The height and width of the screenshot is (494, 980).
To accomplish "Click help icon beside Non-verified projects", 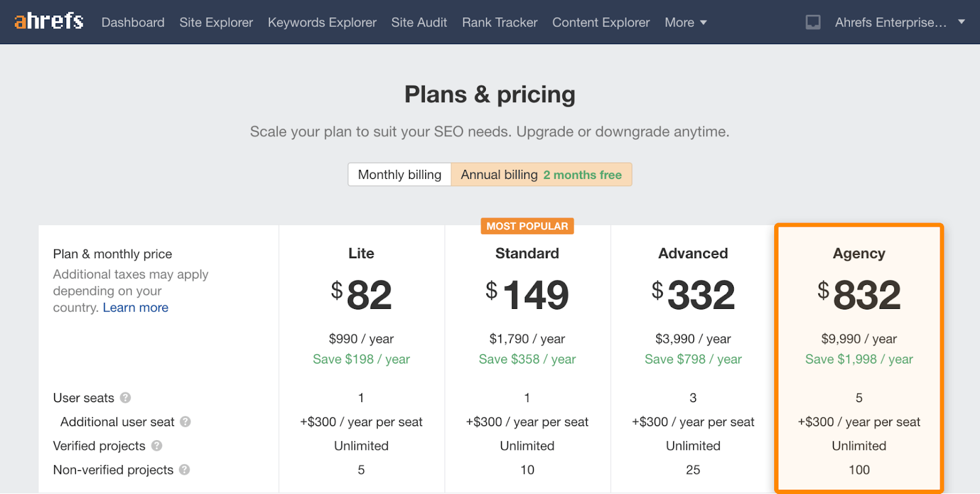I will tap(184, 469).
